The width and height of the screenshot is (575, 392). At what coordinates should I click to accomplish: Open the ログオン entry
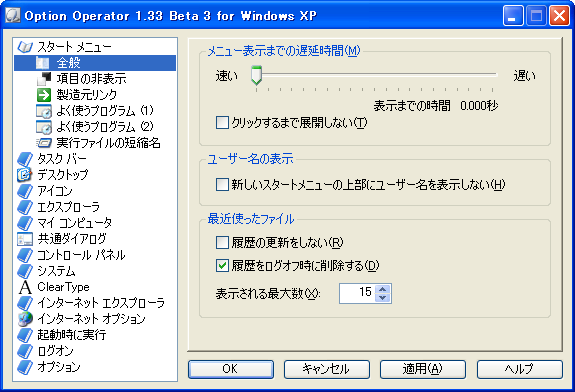point(55,351)
